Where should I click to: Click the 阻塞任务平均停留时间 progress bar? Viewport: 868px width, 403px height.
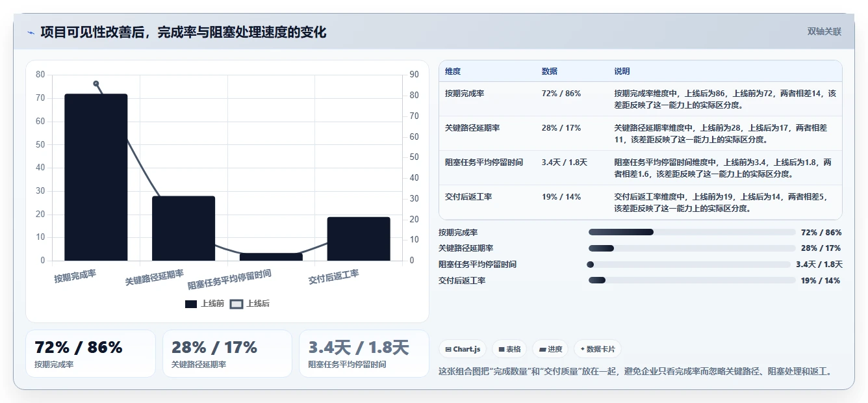[x=689, y=265]
